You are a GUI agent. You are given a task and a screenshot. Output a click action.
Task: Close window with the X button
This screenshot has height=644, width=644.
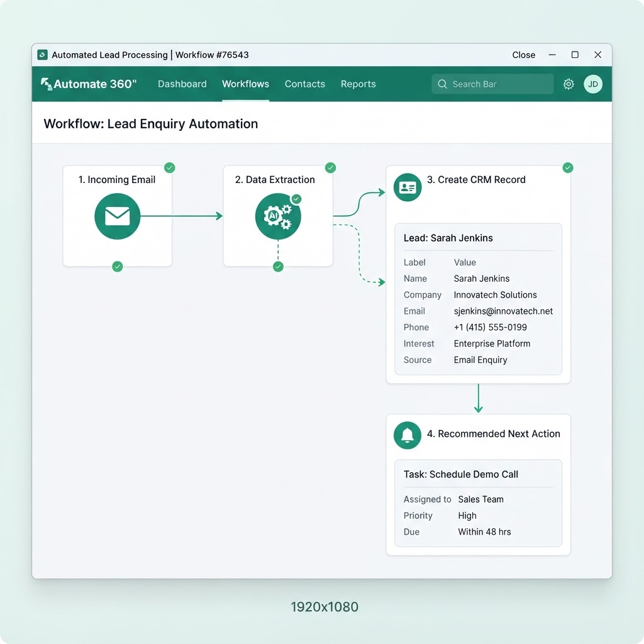point(597,55)
